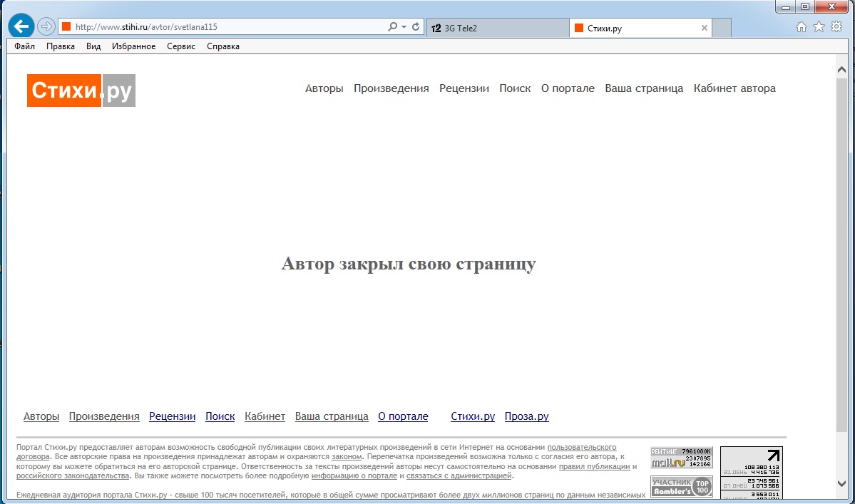Click the browser Back arrow button
This screenshot has width=855, height=504.
[x=21, y=27]
